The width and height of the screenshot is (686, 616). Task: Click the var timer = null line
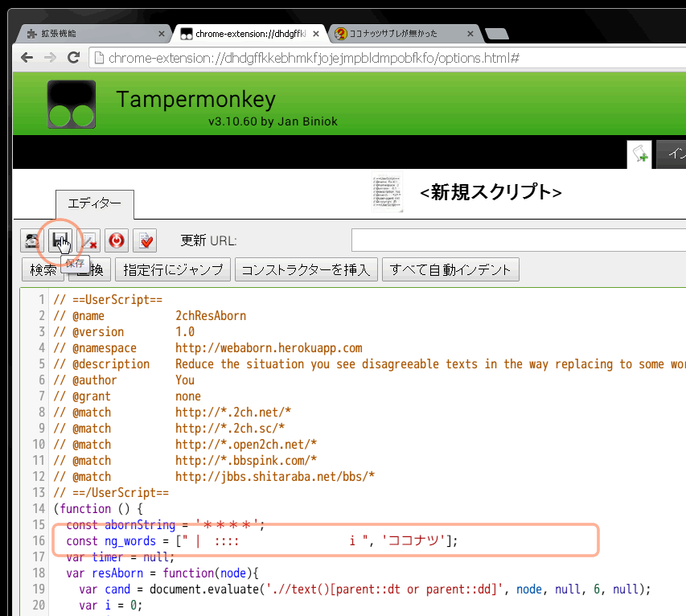[x=121, y=557]
